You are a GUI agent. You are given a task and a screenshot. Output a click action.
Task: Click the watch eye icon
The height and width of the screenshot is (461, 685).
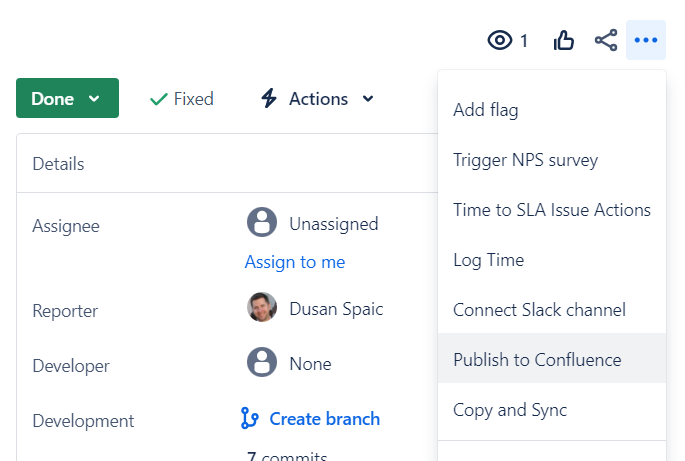pos(499,40)
